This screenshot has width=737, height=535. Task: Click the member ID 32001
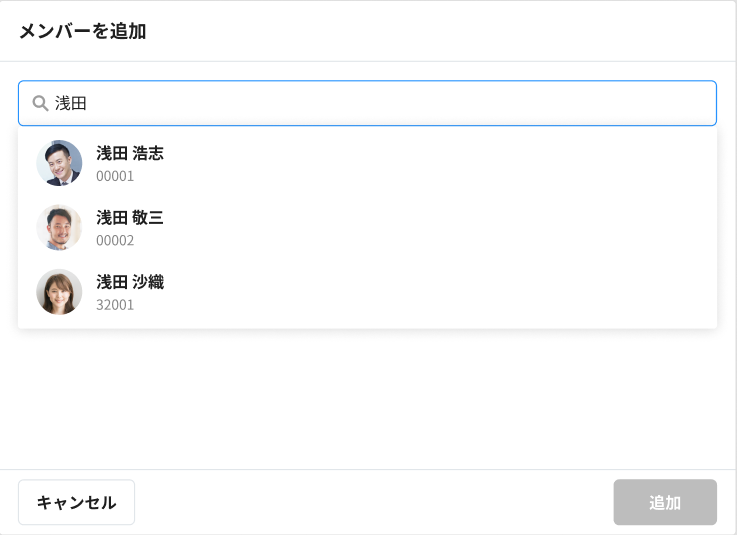115,304
